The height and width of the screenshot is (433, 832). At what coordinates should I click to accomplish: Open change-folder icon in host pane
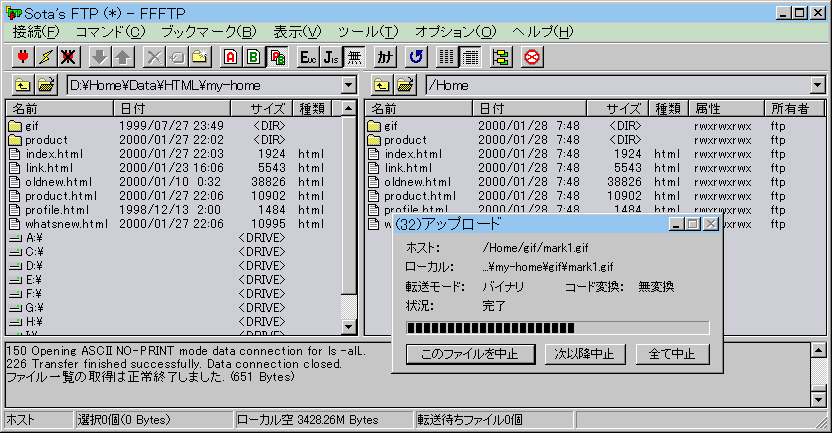tap(405, 85)
